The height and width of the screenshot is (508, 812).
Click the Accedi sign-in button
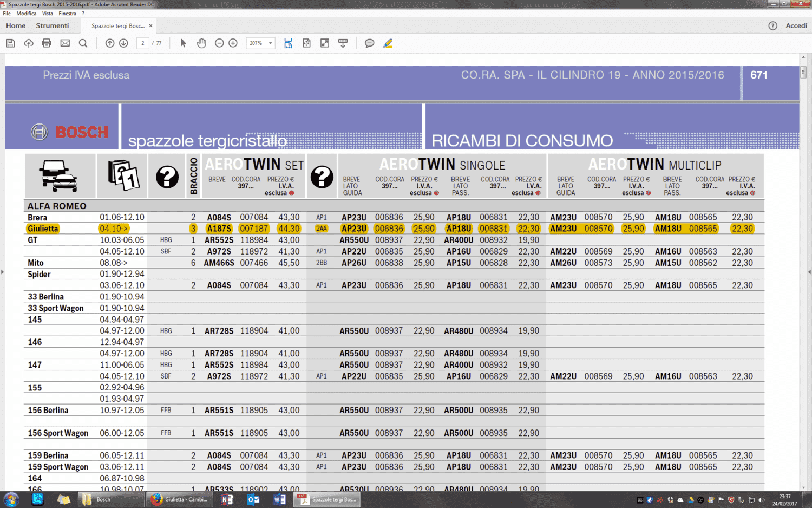click(796, 26)
